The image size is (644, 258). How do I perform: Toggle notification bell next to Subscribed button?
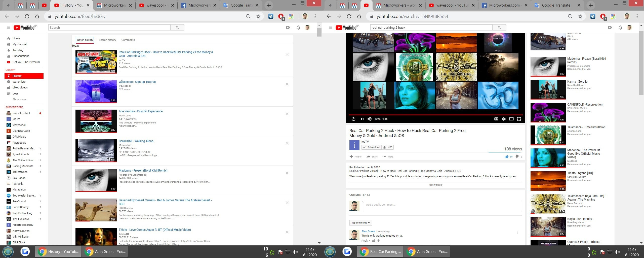pos(384,147)
